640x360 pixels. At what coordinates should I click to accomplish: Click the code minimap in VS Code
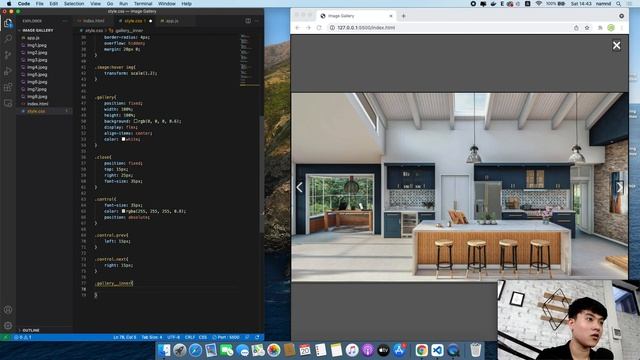pyautogui.click(x=249, y=60)
